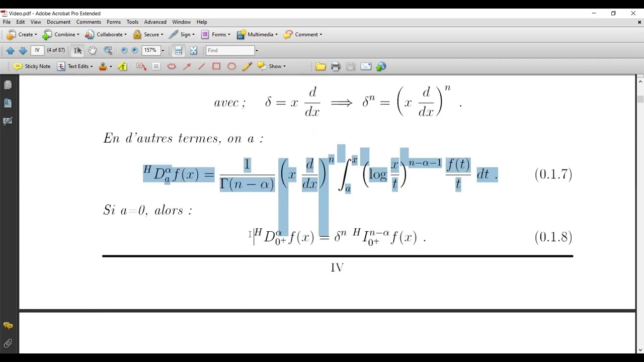Click the Email envelope icon

[366, 66]
